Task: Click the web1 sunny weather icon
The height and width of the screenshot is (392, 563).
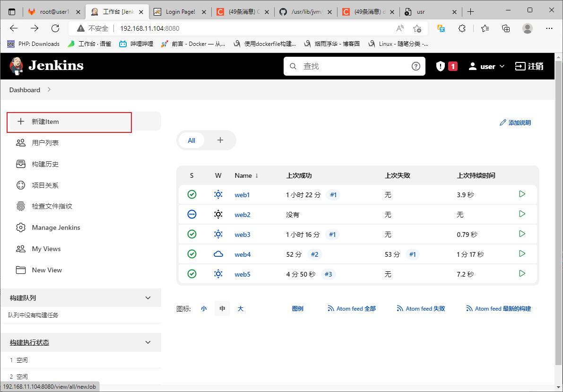Action: 218,194
